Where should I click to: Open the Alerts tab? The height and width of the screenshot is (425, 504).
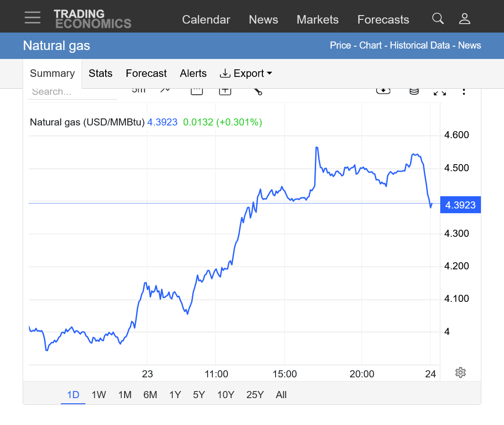pyautogui.click(x=193, y=74)
